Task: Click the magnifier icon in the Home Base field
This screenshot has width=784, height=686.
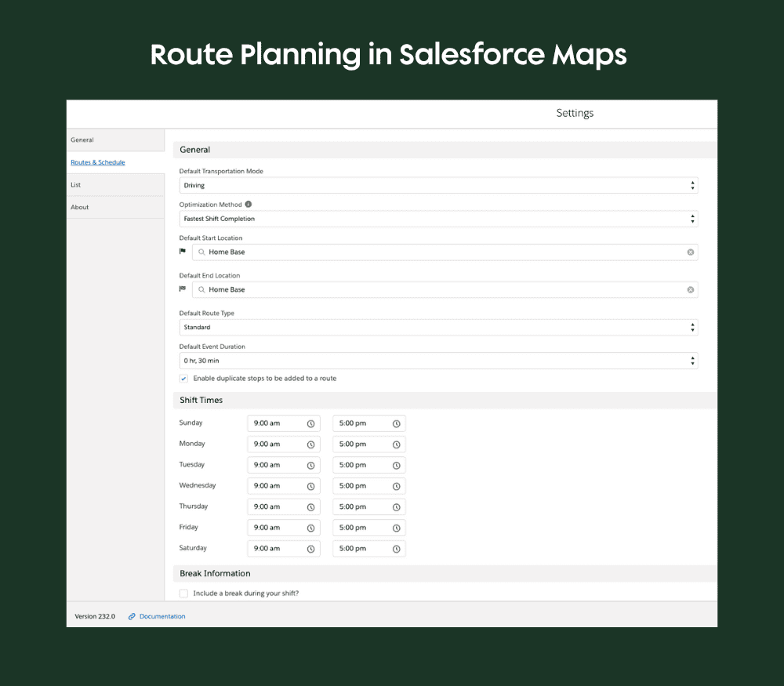Action: pos(201,252)
